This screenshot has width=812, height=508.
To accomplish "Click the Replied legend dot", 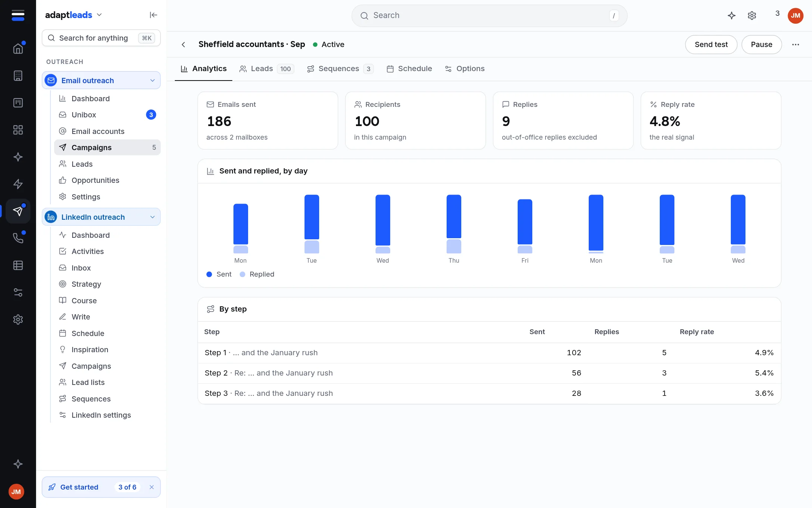I will 242,274.
